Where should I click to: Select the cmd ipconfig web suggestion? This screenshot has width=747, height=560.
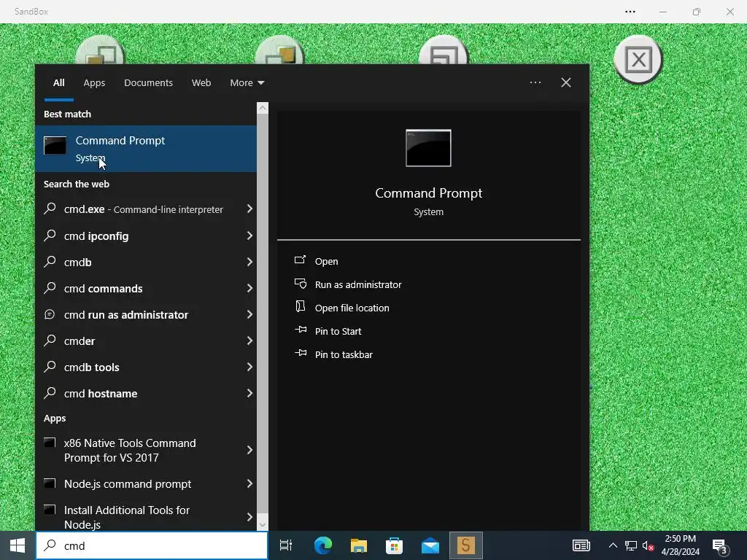tap(146, 236)
